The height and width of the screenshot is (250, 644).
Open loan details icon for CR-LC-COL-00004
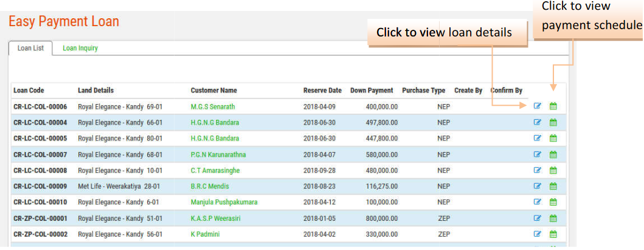point(537,122)
